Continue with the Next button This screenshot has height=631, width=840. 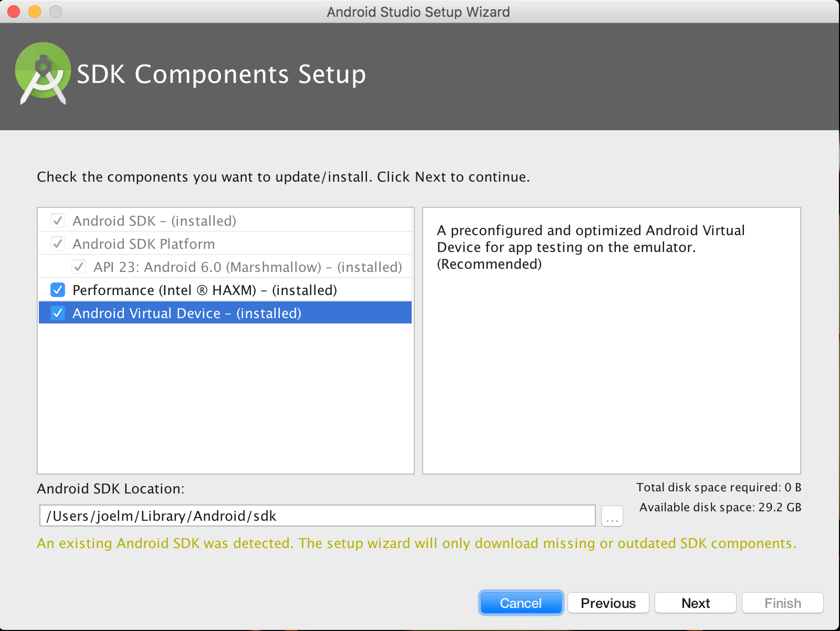[695, 603]
